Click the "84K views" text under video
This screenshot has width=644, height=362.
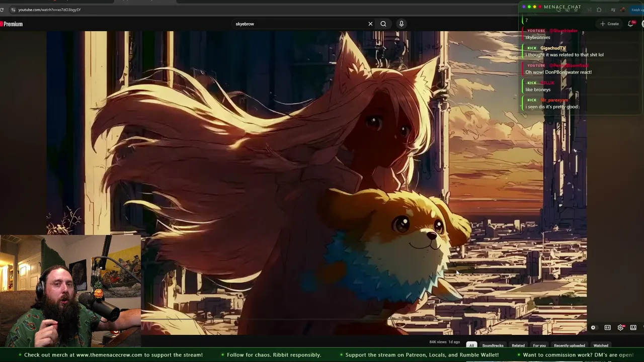(x=438, y=342)
